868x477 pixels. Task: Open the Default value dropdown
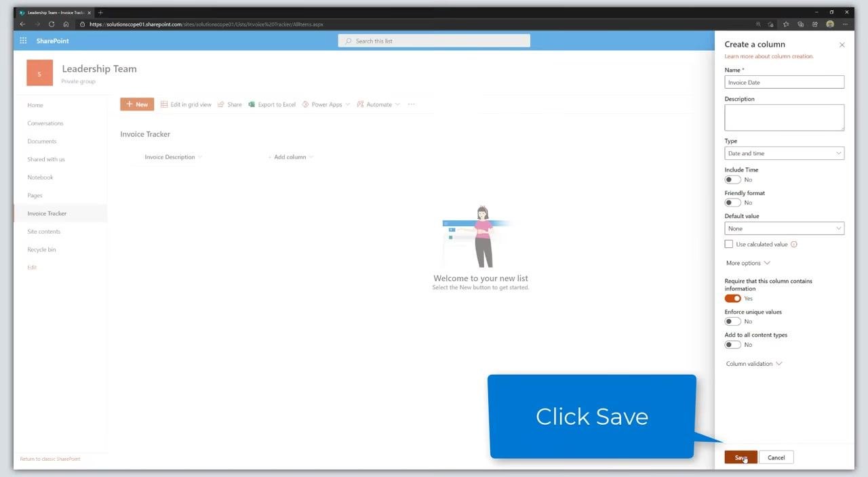tap(785, 228)
